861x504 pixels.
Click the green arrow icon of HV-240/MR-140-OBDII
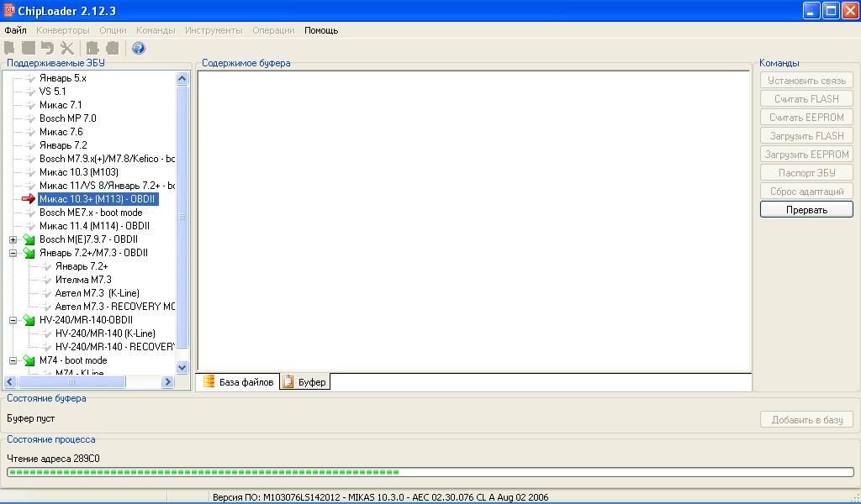(29, 320)
